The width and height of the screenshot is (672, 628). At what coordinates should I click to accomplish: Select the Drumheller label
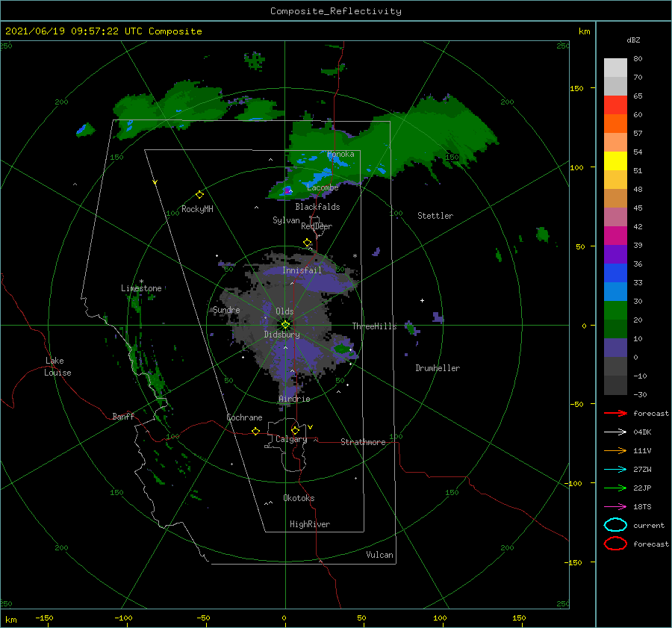click(x=438, y=368)
